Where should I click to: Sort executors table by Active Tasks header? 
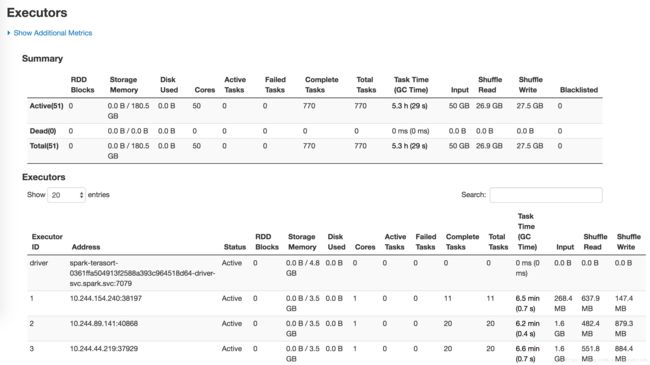point(395,242)
